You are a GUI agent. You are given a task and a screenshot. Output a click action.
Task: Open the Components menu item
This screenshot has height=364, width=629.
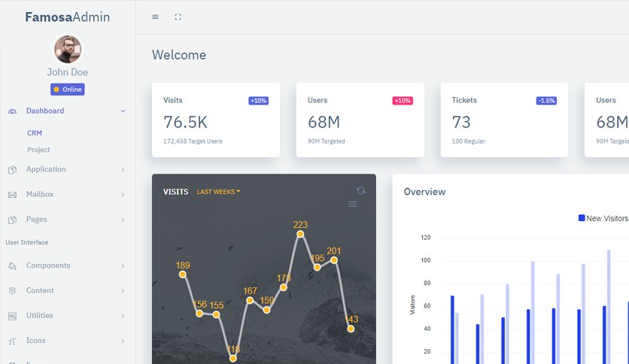pyautogui.click(x=48, y=265)
